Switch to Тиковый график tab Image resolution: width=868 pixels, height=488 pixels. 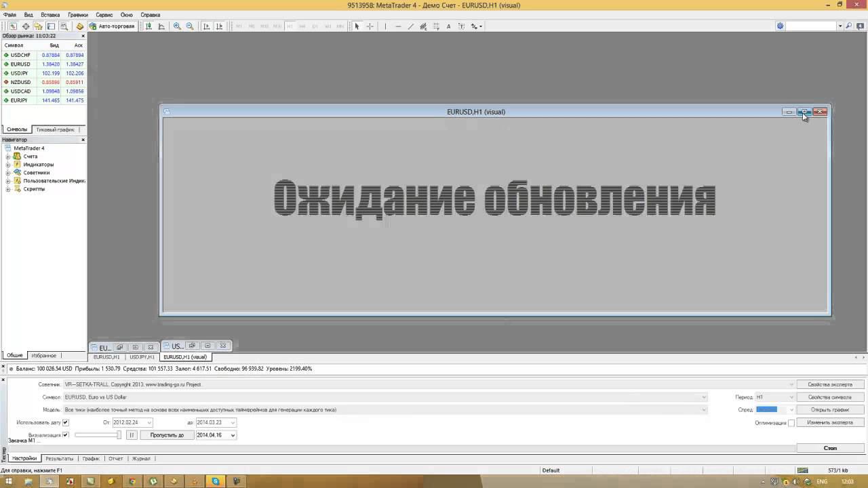55,129
